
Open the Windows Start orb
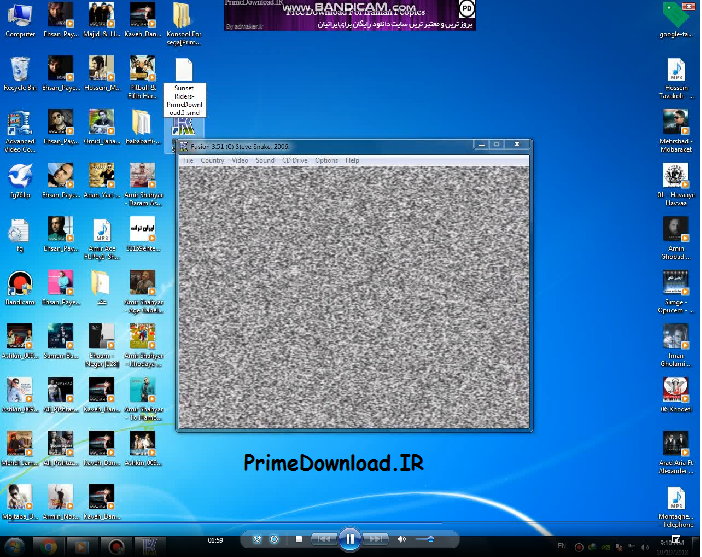click(x=14, y=547)
